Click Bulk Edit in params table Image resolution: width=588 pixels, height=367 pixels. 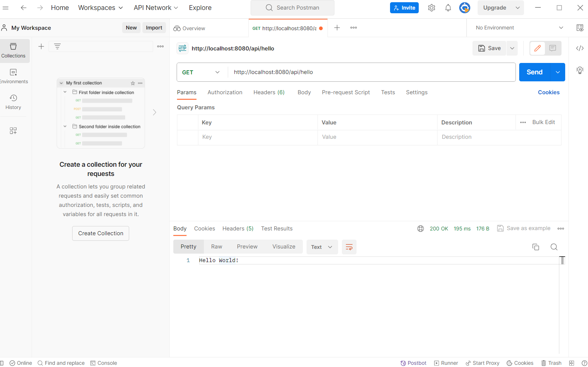pyautogui.click(x=543, y=122)
